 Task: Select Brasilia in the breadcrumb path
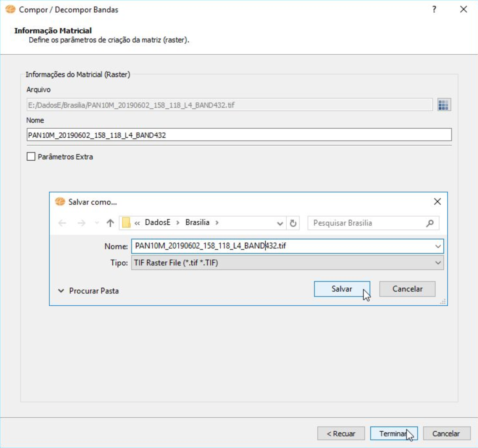(197, 223)
